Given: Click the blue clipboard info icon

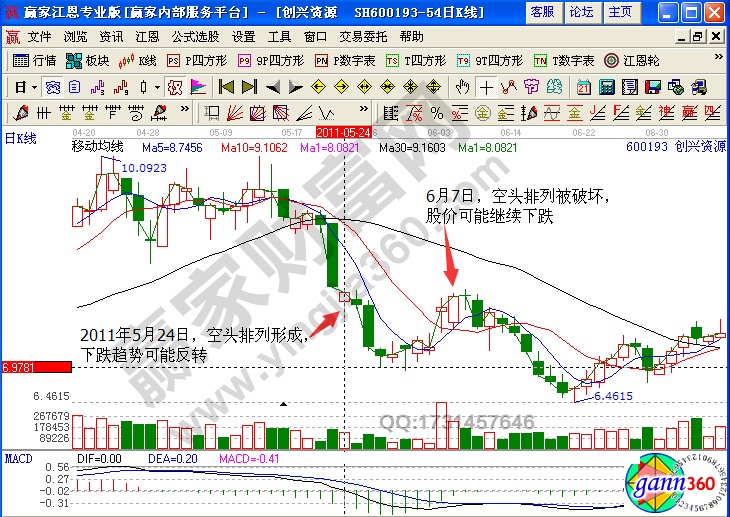Looking at the screenshot, I should (74, 87).
